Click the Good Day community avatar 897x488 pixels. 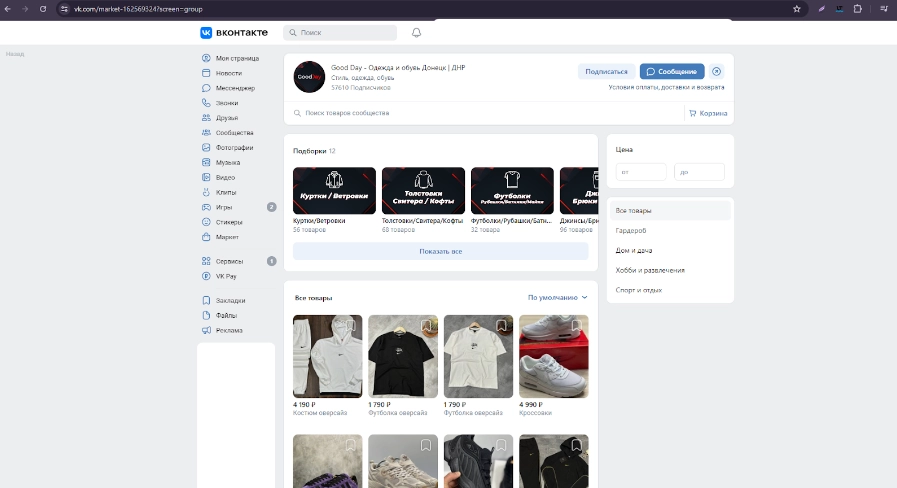(309, 77)
